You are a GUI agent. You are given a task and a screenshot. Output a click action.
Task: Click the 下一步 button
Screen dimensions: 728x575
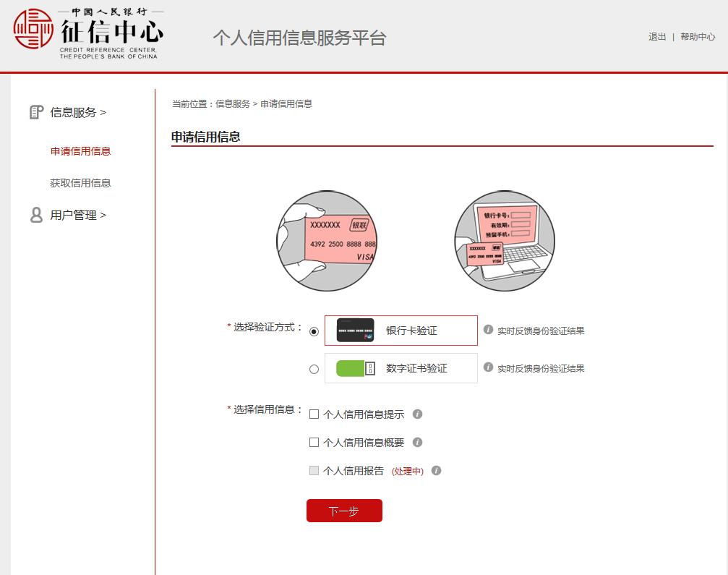[344, 510]
